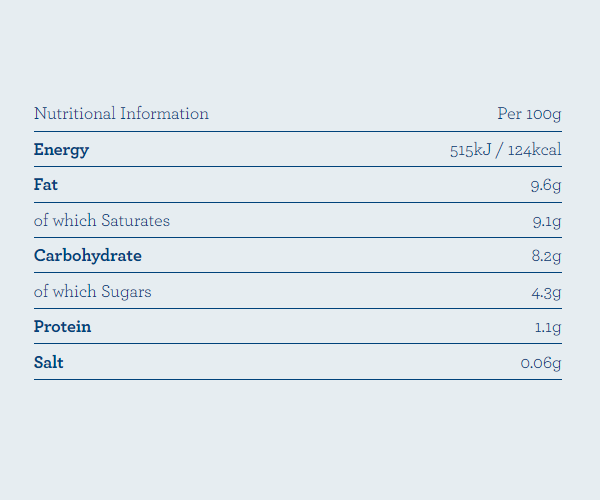Click the word Saturates in the table
The image size is (600, 500).
tap(135, 221)
